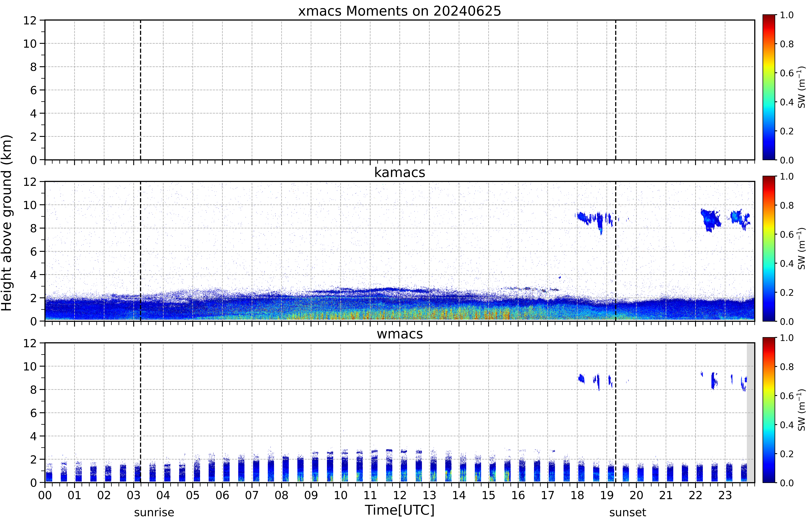The width and height of the screenshot is (812, 524).
Task: Click the kamacs panel SW colorbar
Action: [769, 249]
